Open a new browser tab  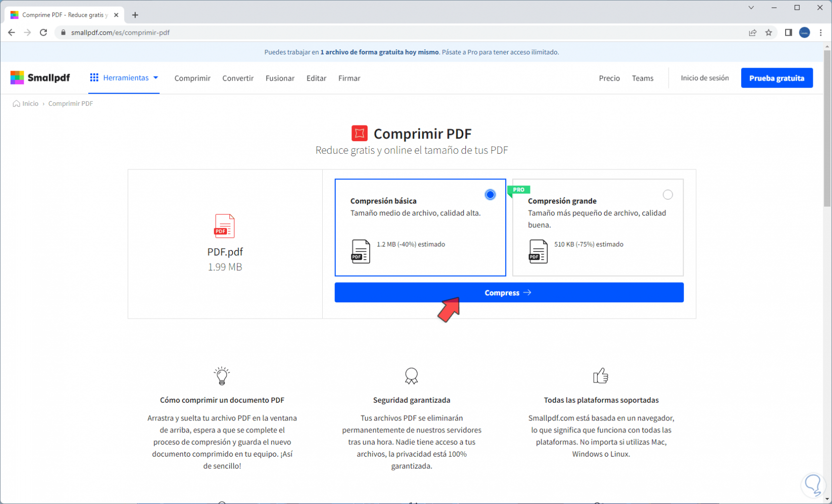tap(135, 15)
